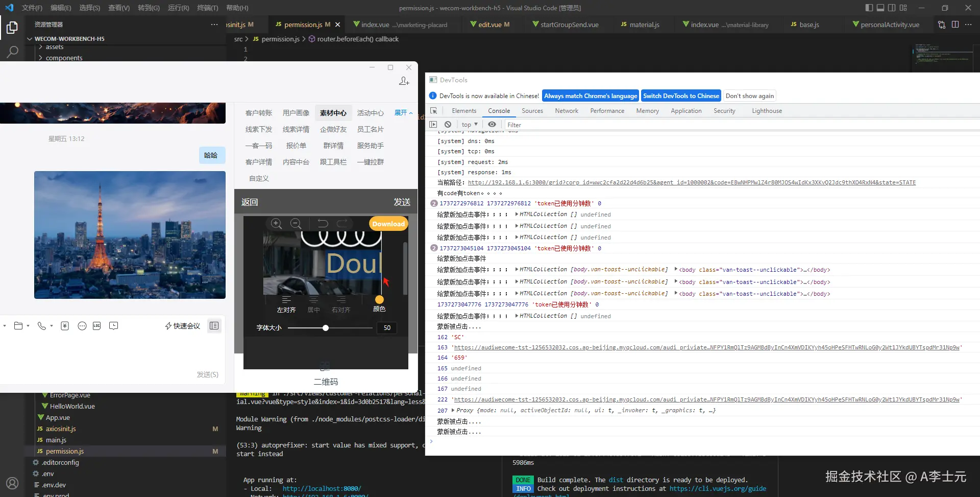Open editor more actions ellipsis
The width and height of the screenshot is (980, 497).
tap(968, 25)
